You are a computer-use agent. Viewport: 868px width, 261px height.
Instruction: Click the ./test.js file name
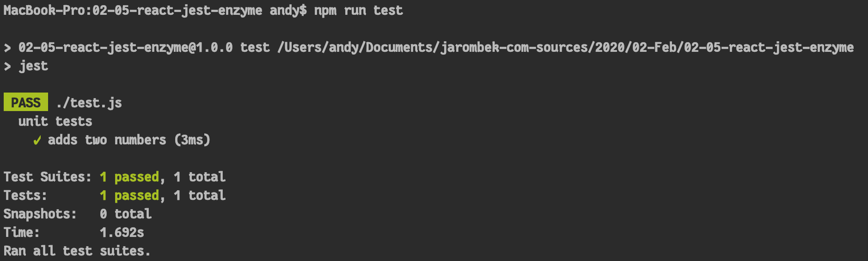[89, 103]
